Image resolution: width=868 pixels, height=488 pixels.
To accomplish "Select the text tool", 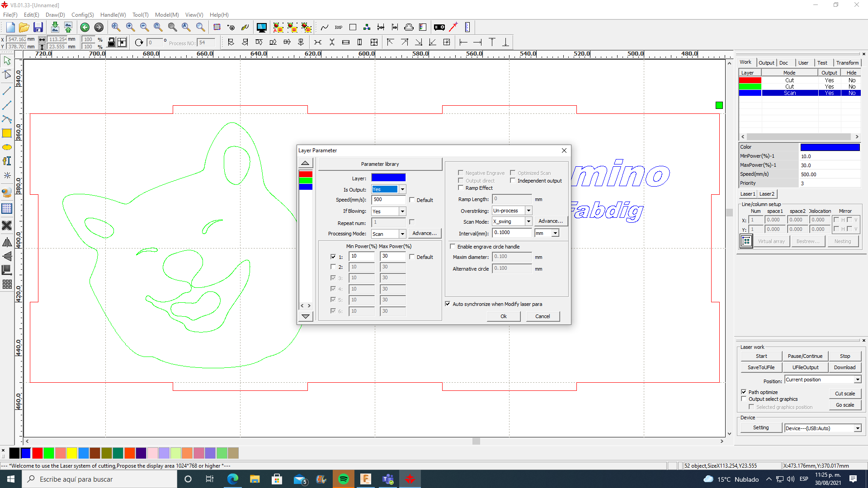I will [7, 161].
